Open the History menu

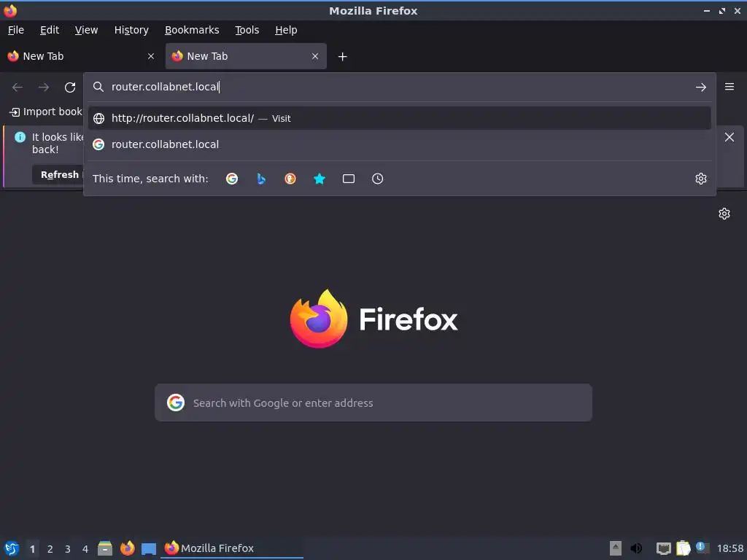pyautogui.click(x=131, y=30)
